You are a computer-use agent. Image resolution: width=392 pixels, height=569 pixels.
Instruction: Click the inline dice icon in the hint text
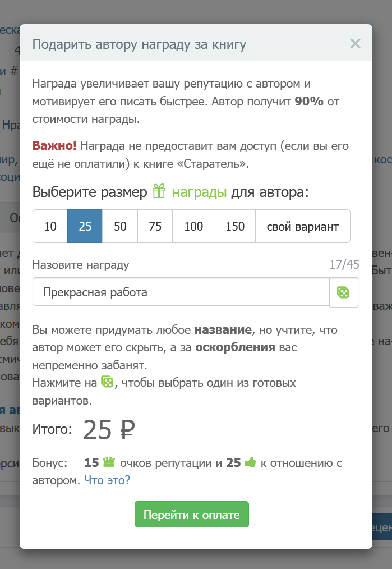pyautogui.click(x=107, y=382)
